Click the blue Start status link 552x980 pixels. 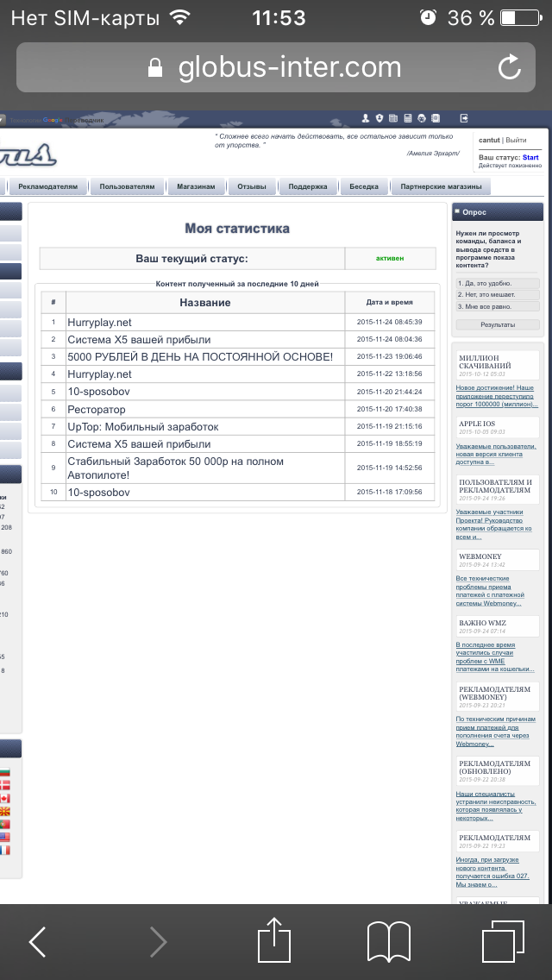530,158
